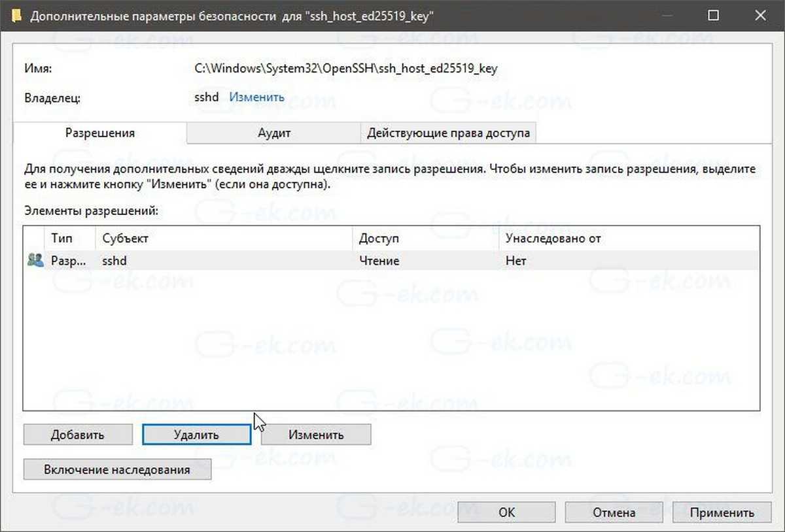Select the sshd subject entry

(114, 261)
